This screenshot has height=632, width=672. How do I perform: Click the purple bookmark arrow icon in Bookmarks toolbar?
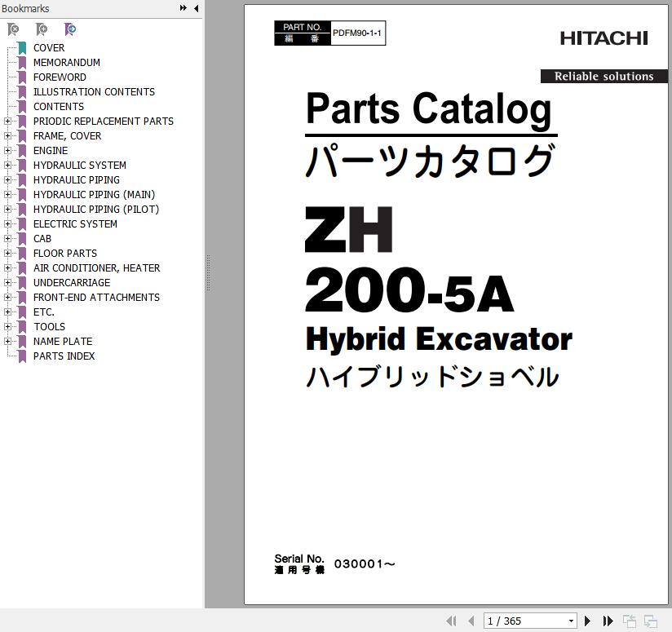point(70,29)
